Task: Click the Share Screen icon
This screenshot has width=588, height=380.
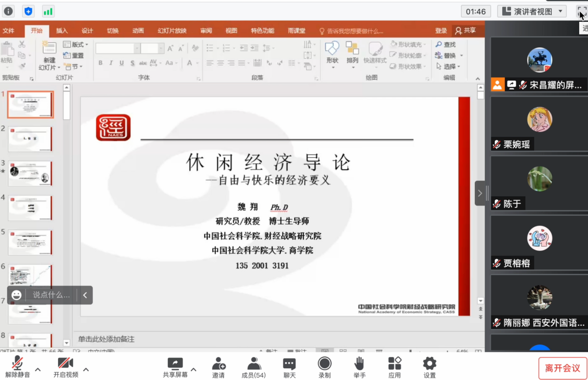Action: [175, 364]
